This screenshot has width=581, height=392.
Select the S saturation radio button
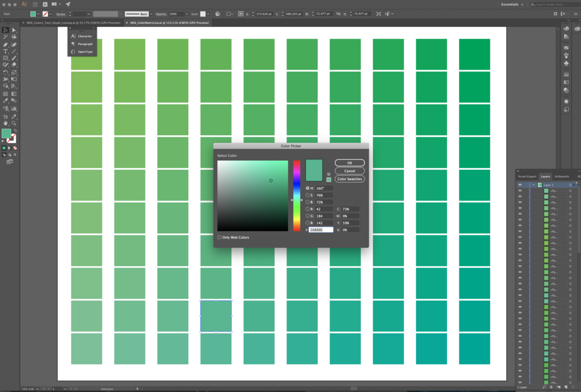(x=308, y=195)
